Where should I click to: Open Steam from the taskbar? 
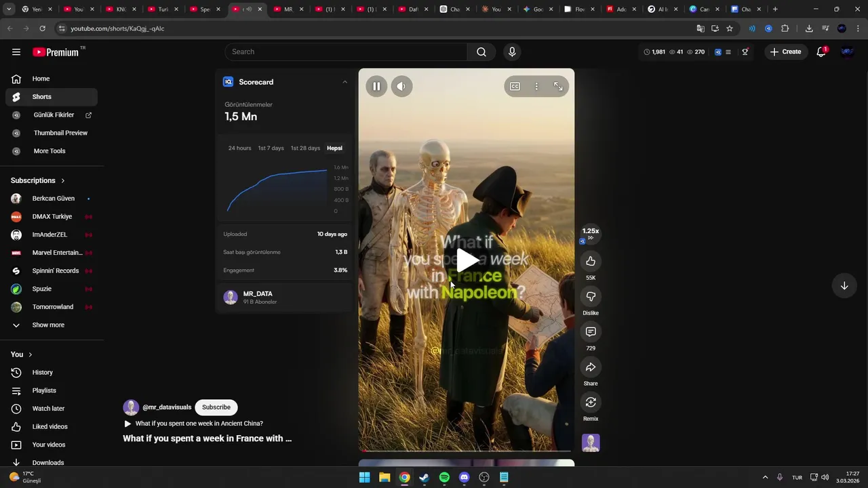click(x=425, y=477)
